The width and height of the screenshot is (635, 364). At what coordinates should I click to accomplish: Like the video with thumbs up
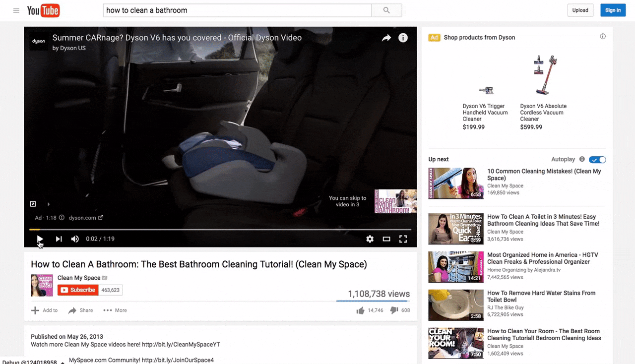point(360,310)
